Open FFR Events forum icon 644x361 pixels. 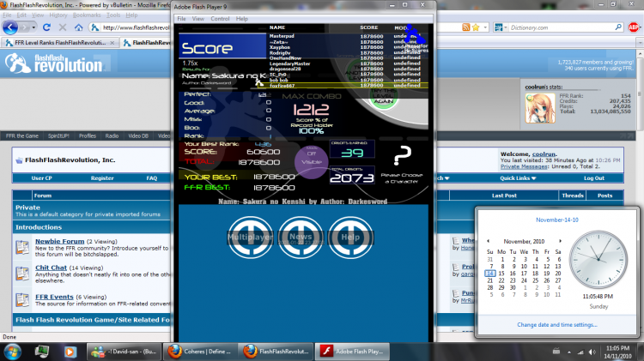coord(22,300)
